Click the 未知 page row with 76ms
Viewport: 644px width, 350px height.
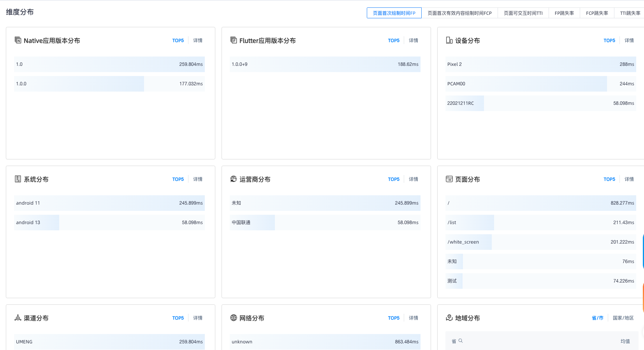[x=541, y=262]
